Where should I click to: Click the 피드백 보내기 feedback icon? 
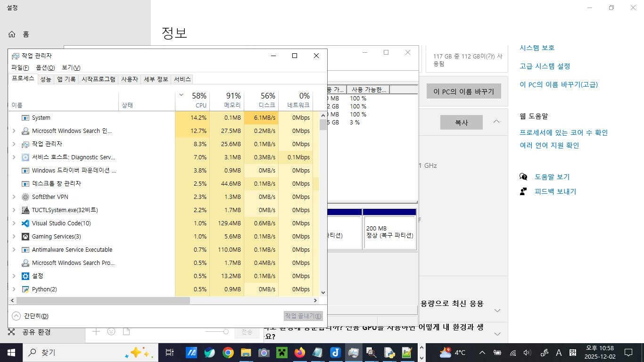[524, 191]
